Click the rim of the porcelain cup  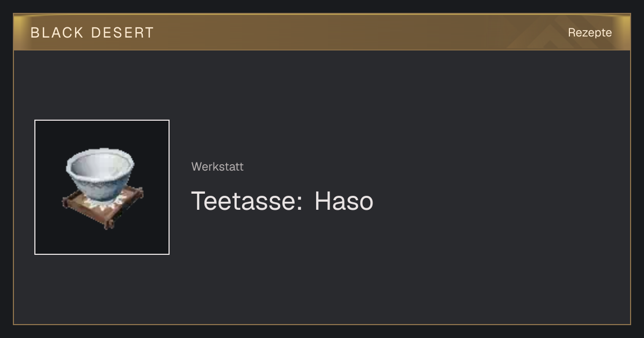[x=100, y=160]
